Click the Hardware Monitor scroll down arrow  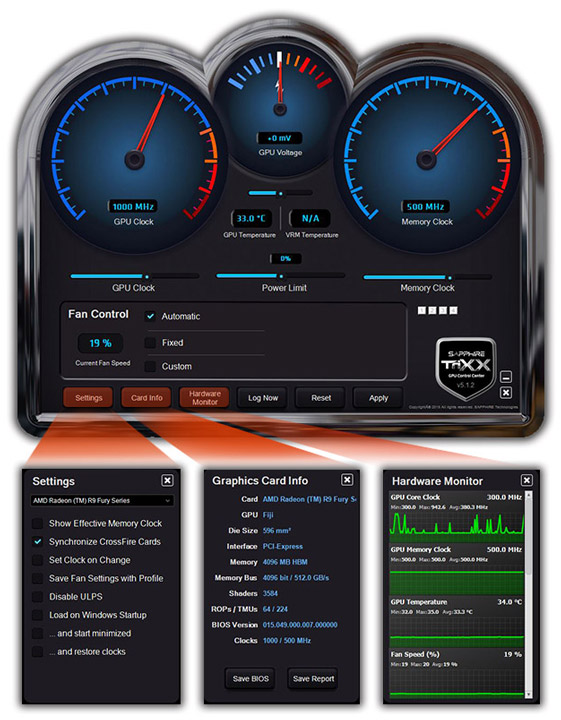point(529,694)
